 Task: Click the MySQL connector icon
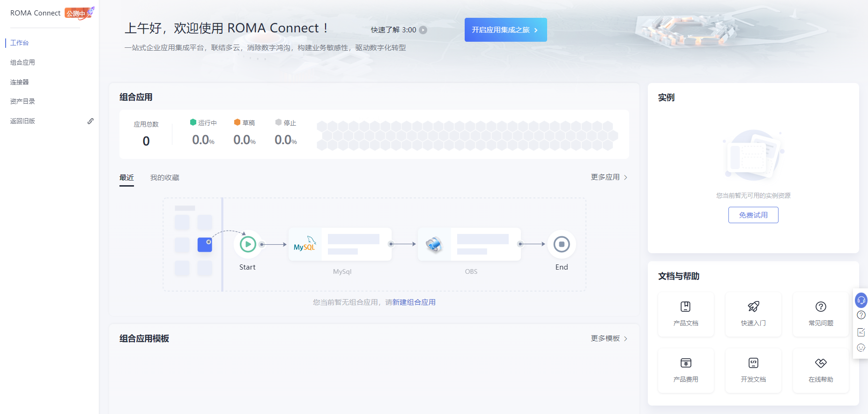(304, 244)
